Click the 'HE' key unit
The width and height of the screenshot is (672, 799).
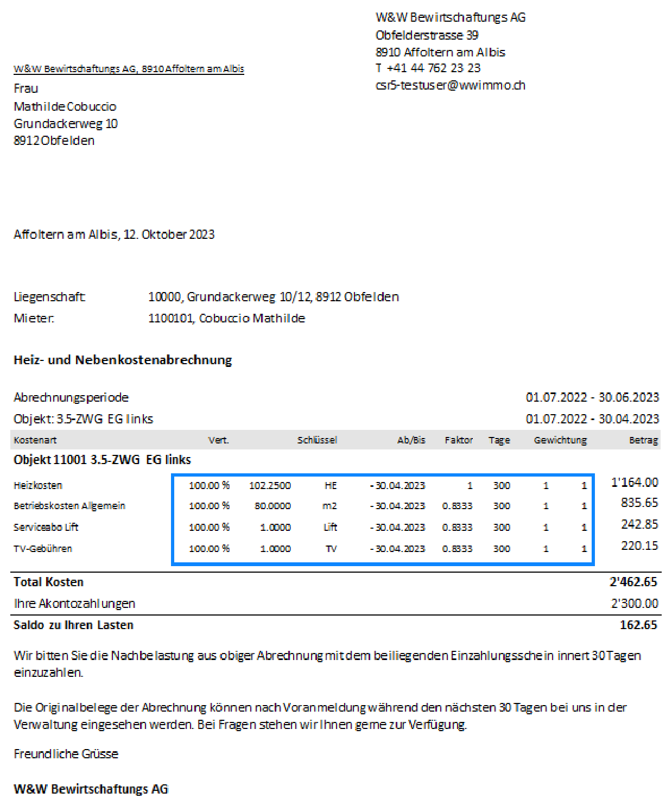pos(331,485)
